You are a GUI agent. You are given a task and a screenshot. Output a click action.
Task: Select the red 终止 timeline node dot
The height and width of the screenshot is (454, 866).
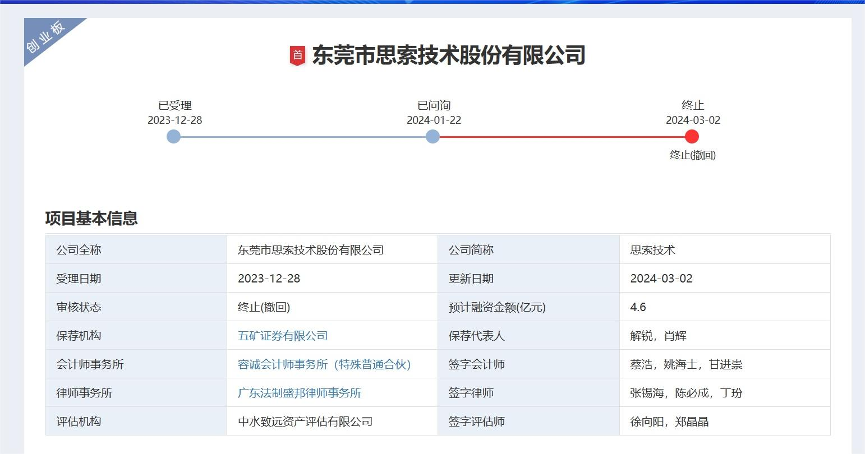click(x=692, y=136)
